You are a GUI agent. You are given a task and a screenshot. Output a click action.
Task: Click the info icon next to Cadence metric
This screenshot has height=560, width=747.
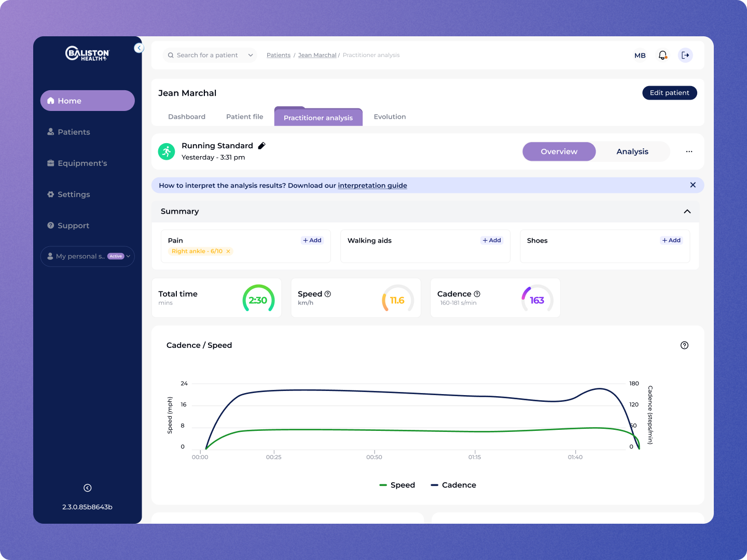[477, 294]
